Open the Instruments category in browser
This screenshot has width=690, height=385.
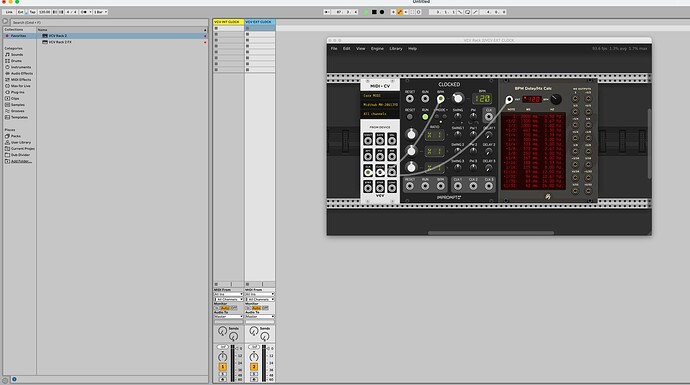coord(21,67)
